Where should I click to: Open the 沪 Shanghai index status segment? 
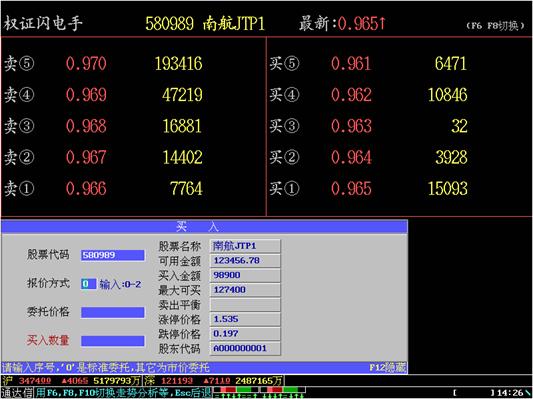coord(71,380)
